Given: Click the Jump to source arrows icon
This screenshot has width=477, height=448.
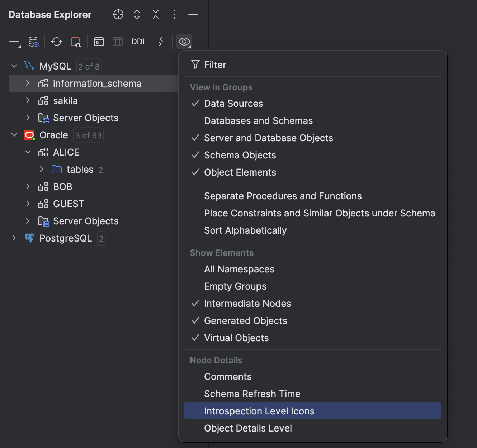Looking at the screenshot, I should click(161, 42).
